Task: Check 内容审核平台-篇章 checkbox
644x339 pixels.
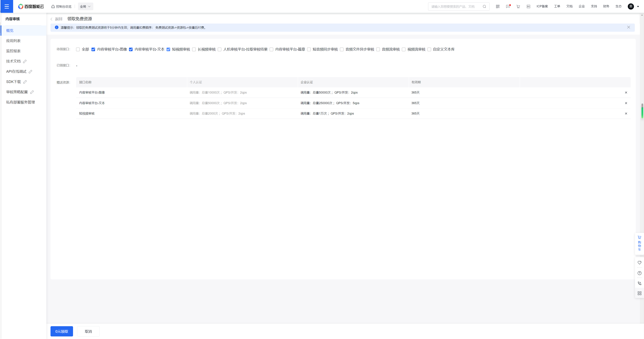Action: tap(271, 50)
